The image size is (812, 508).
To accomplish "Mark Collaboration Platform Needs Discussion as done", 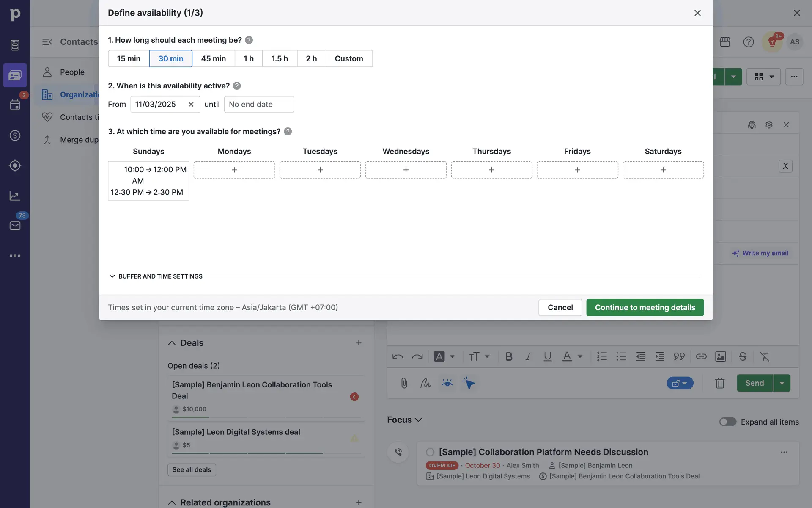I will point(430,452).
